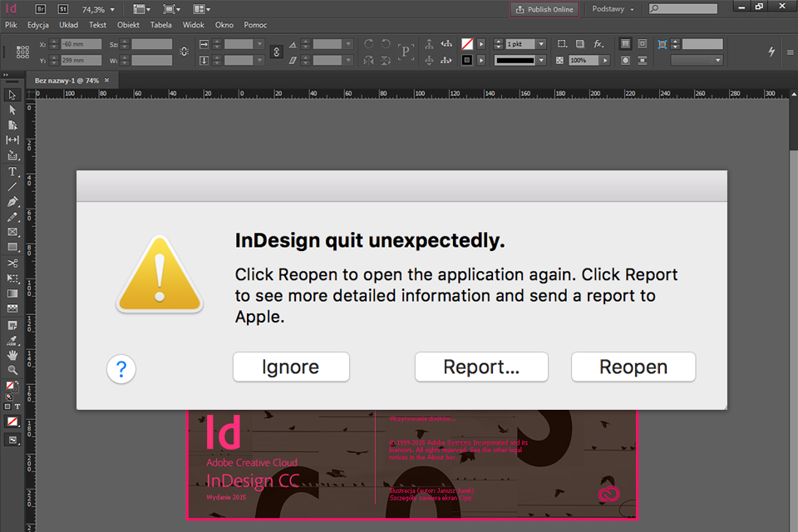Open the Screen Mode dropdown

click(172, 9)
